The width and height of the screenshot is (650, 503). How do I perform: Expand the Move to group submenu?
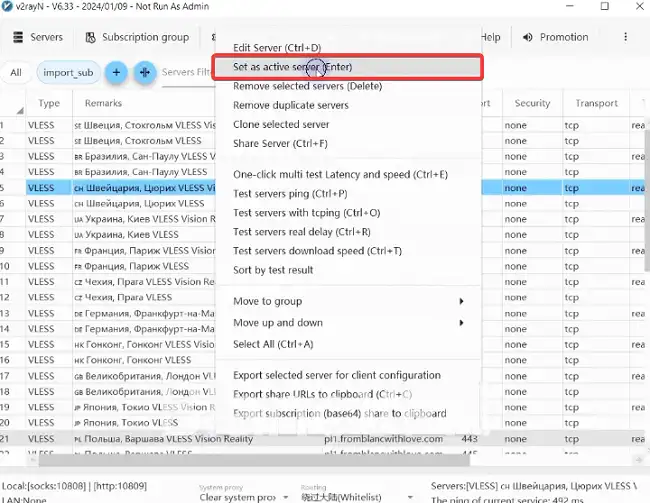tap(347, 301)
